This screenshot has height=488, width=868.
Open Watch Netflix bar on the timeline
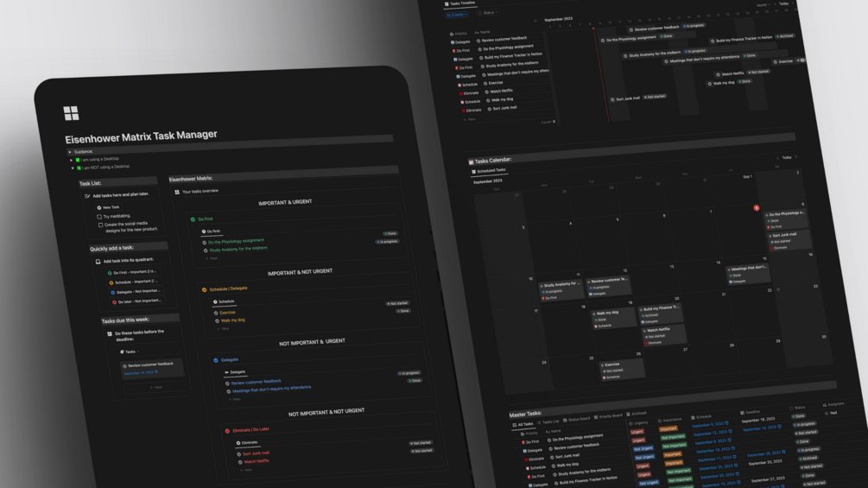(x=743, y=73)
